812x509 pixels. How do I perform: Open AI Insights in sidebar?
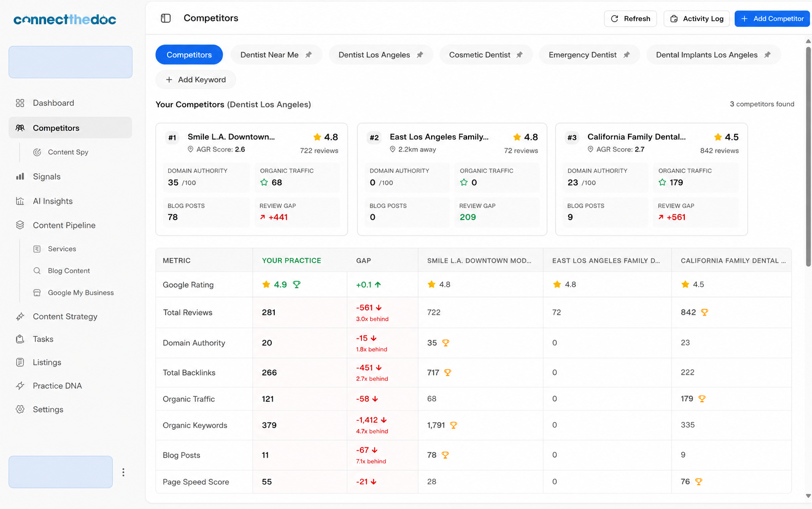[x=70, y=201]
